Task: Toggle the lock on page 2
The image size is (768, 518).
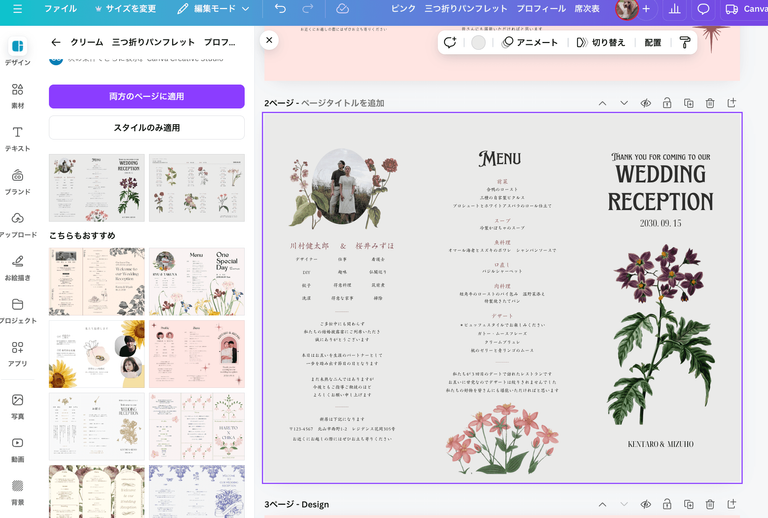Action: pyautogui.click(x=667, y=103)
